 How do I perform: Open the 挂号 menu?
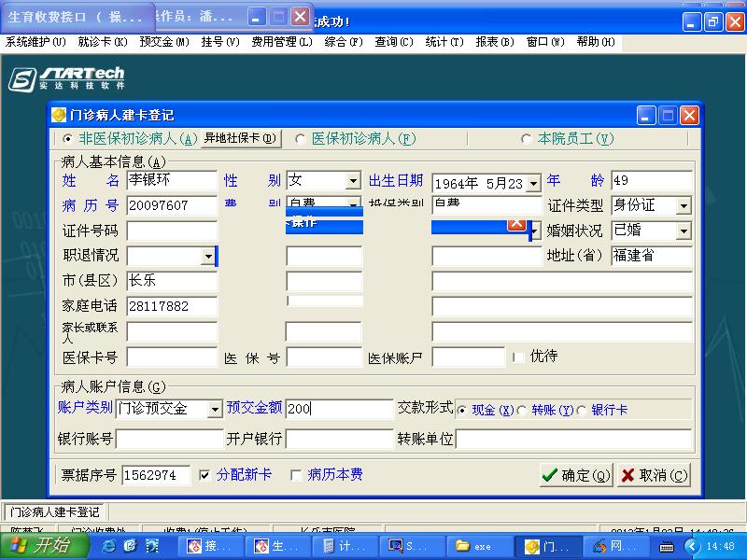pos(220,42)
